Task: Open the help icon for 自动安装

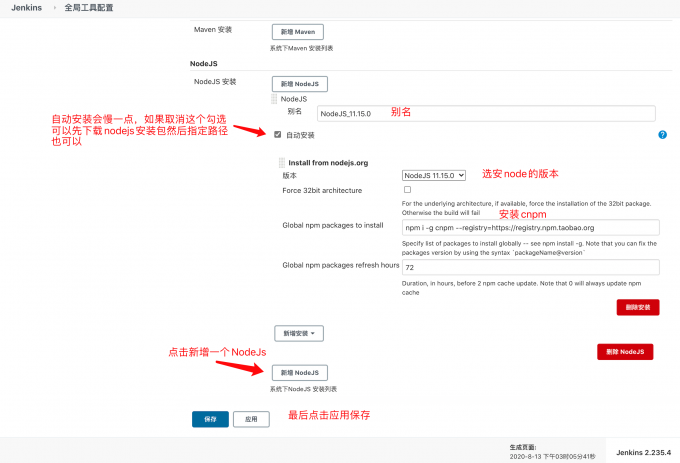Action: [x=662, y=135]
